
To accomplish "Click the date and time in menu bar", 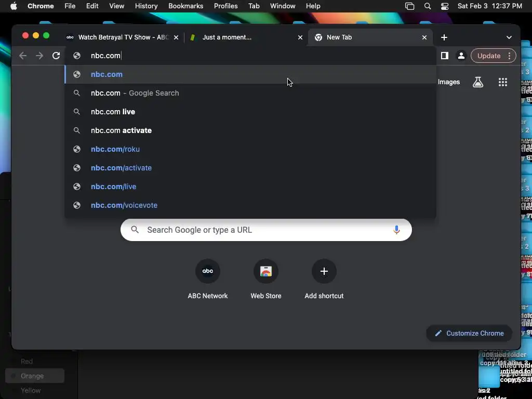I will pos(489,6).
